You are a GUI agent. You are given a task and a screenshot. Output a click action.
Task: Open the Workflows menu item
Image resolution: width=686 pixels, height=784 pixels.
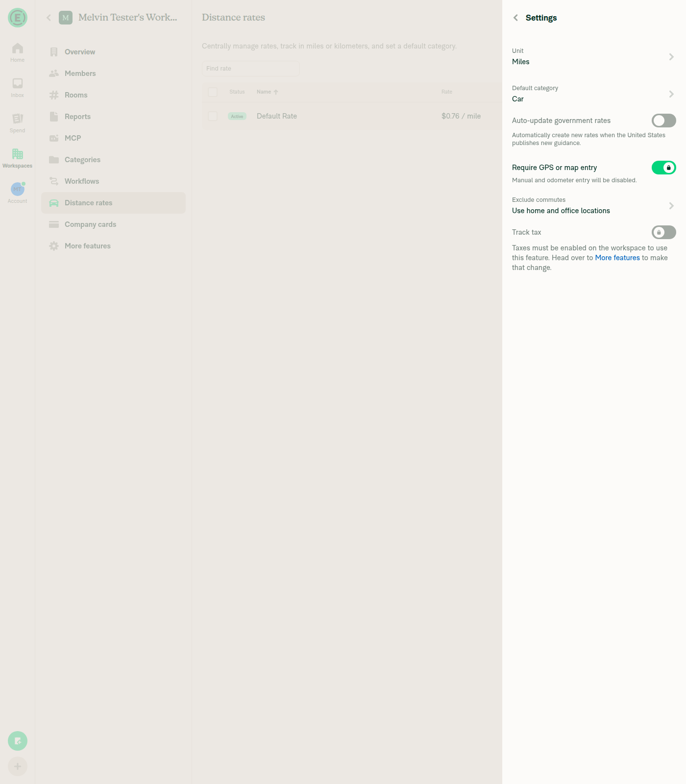[113, 181]
